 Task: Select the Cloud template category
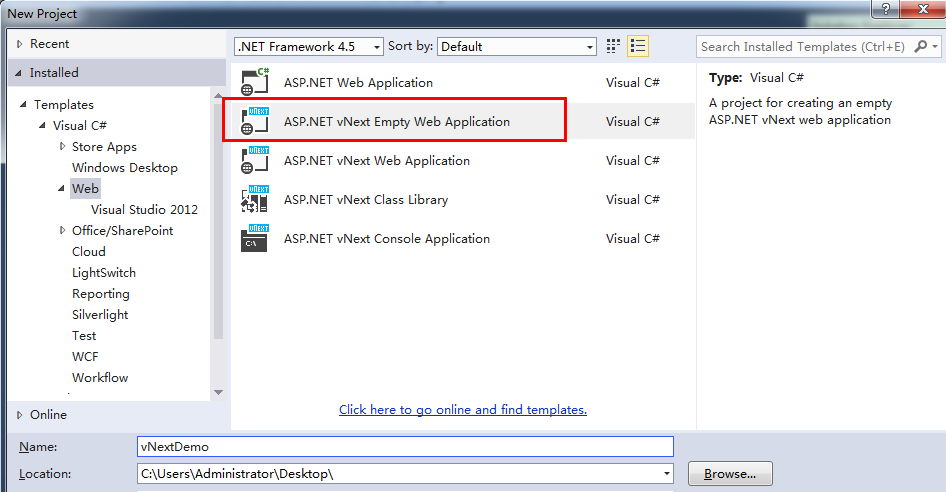tap(89, 252)
